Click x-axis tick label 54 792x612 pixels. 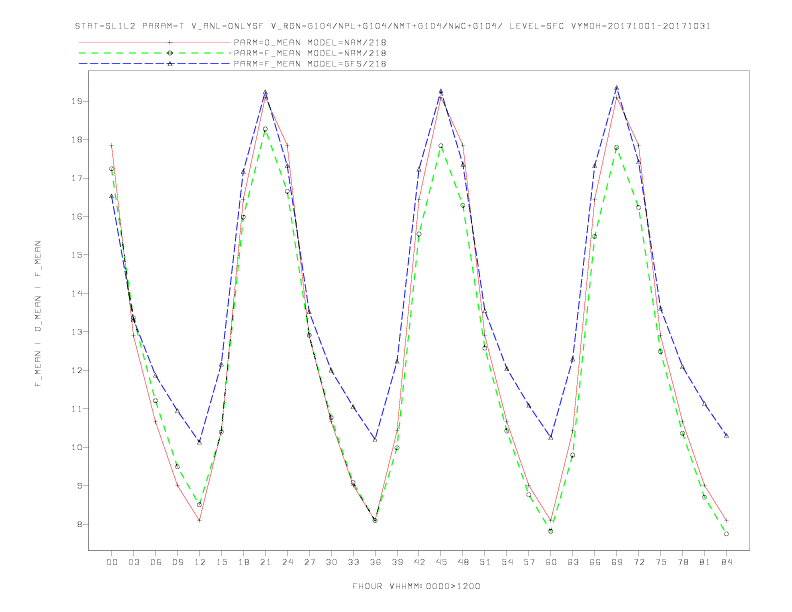[x=507, y=562]
